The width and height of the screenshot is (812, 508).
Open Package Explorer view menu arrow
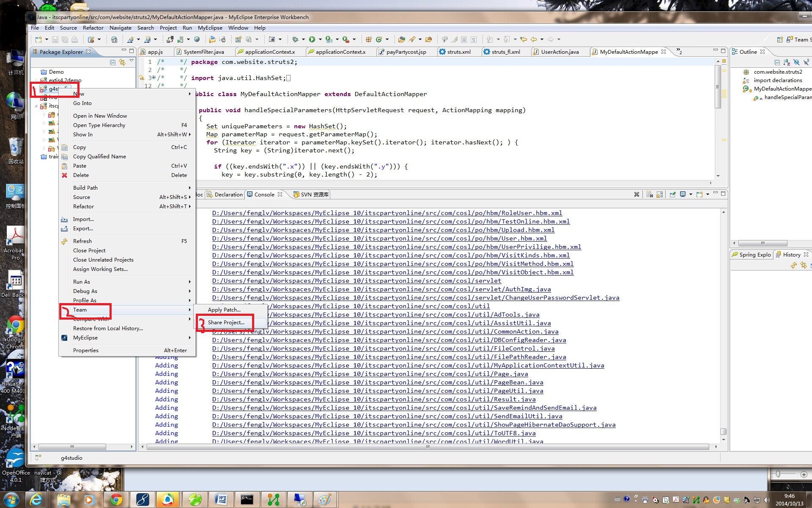click(132, 61)
